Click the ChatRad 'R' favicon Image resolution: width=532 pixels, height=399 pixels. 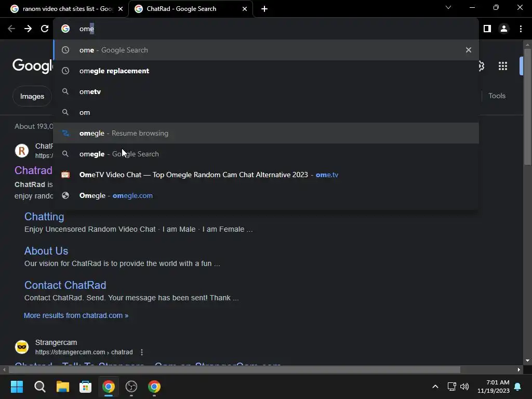coord(22,150)
